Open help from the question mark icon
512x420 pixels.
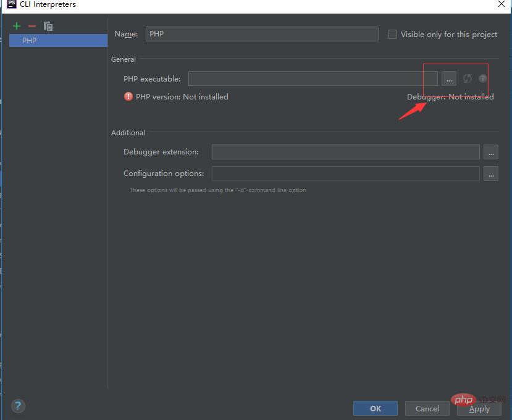pos(17,406)
